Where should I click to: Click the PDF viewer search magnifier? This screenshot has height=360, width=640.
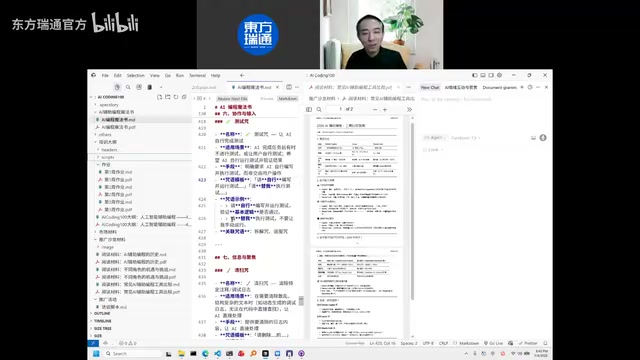[319, 109]
